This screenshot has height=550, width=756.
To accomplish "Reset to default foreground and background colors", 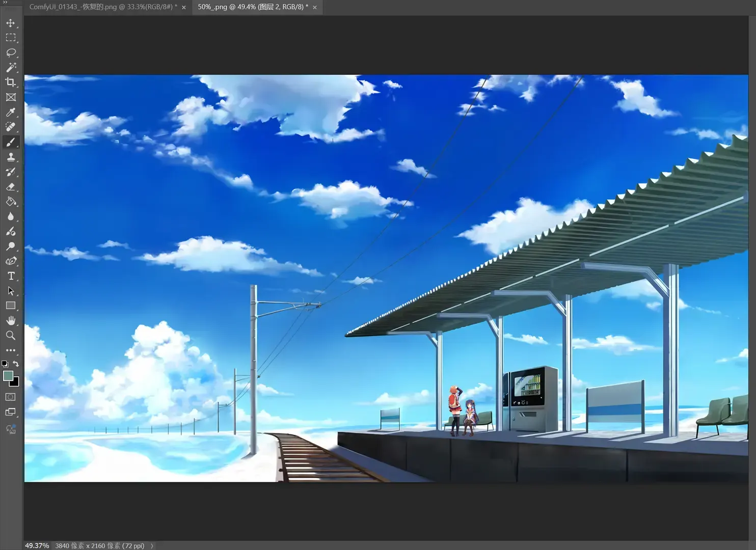I will 5,364.
